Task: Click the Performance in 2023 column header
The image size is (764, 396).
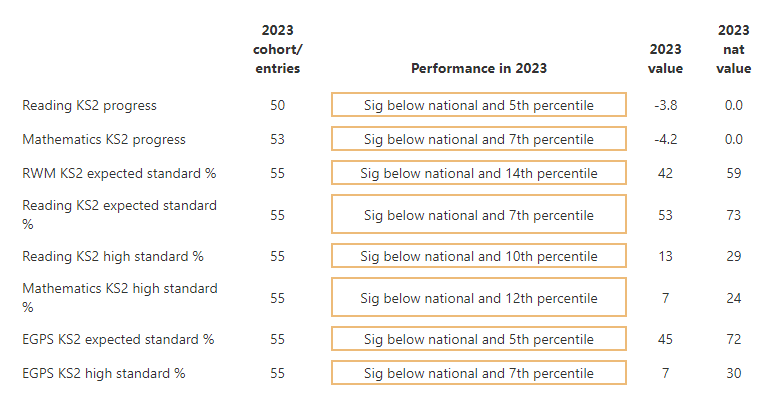Action: coord(478,68)
